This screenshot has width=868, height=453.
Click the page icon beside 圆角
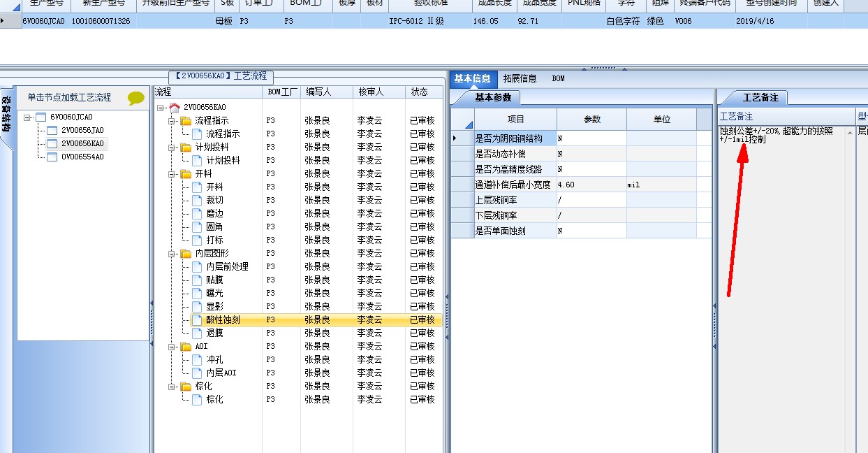coord(197,226)
